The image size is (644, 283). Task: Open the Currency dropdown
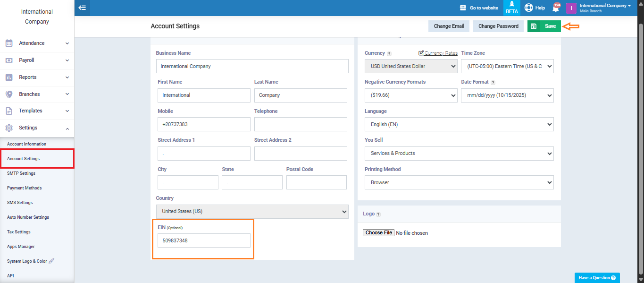411,66
